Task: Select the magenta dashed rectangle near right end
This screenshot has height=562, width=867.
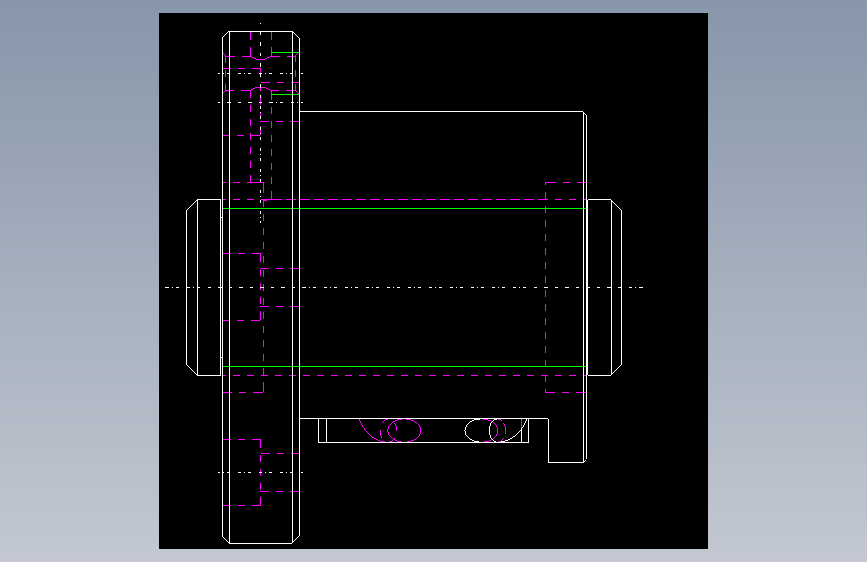Action: tap(566, 287)
